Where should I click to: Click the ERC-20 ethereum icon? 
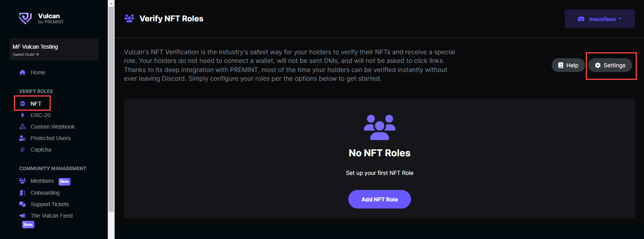[23, 115]
